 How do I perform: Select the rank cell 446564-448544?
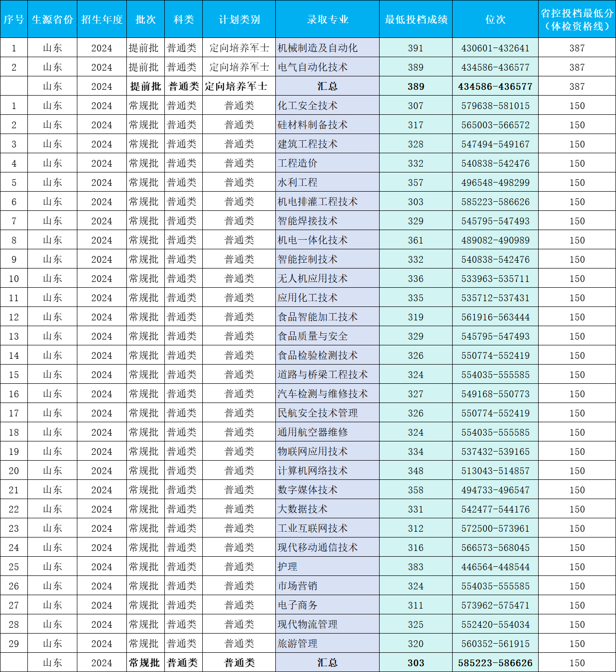click(495, 567)
